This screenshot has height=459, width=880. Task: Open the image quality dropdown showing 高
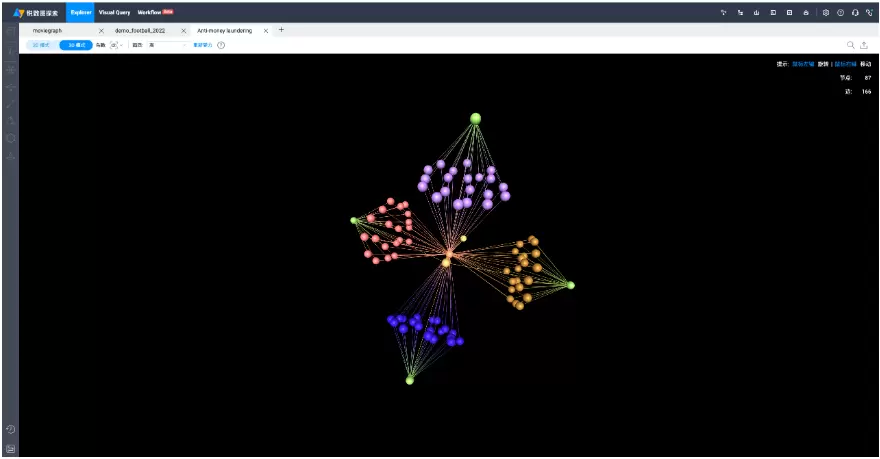click(x=165, y=45)
